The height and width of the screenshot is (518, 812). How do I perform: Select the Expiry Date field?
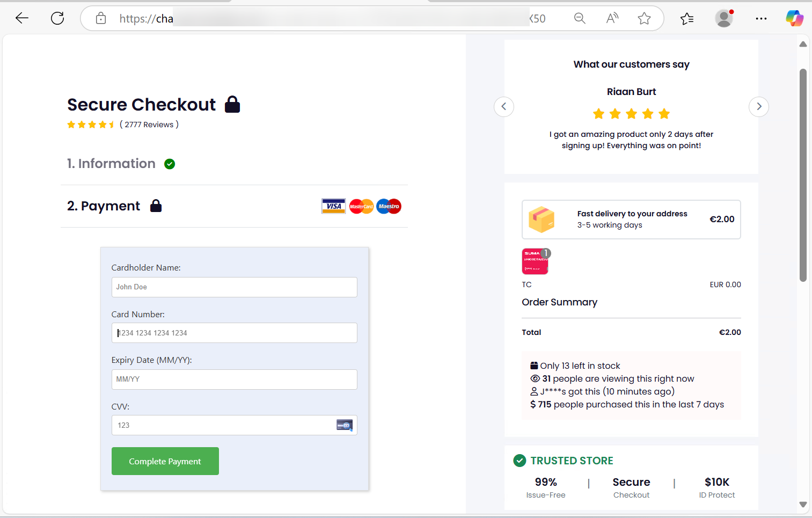(x=234, y=380)
